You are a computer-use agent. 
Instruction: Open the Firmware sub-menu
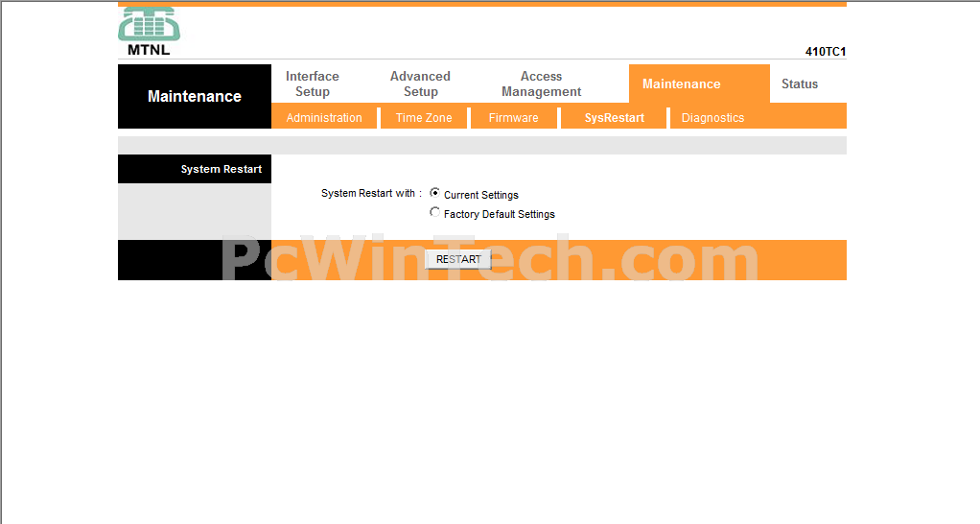point(513,117)
